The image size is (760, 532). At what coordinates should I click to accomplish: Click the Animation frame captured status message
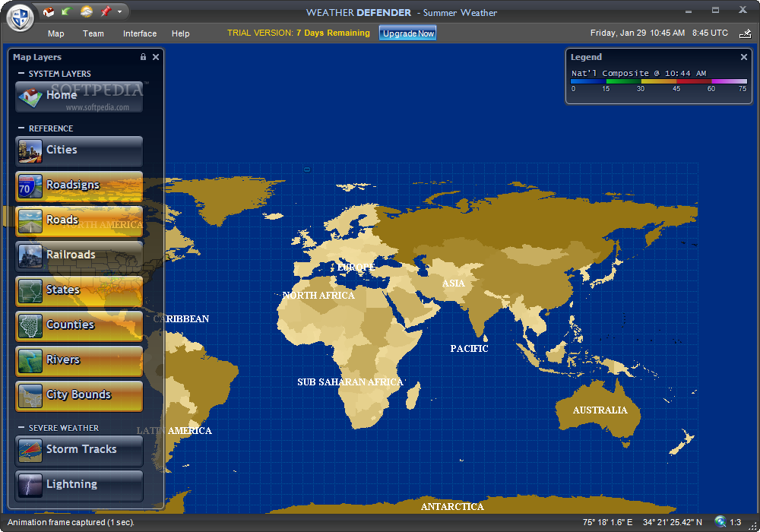pyautogui.click(x=71, y=522)
